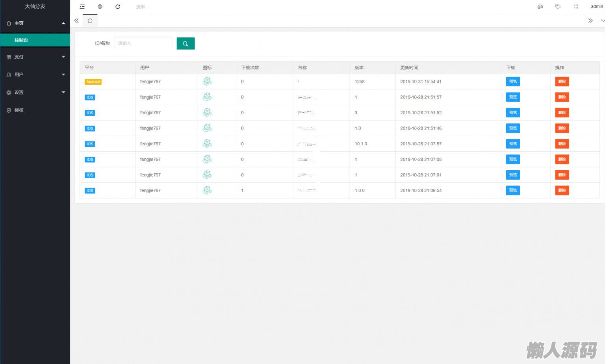Click 预览 for the Android version 1258 row
This screenshot has height=364, width=605.
(x=512, y=82)
